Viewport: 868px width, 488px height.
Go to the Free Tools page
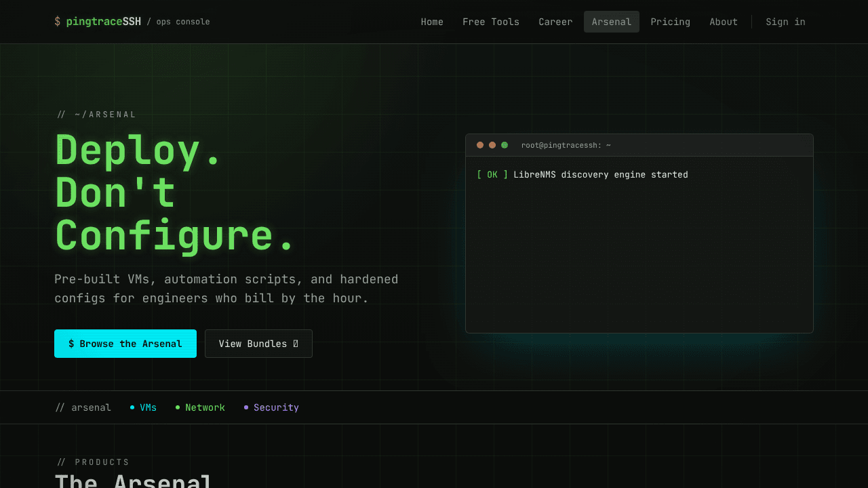tap(491, 22)
